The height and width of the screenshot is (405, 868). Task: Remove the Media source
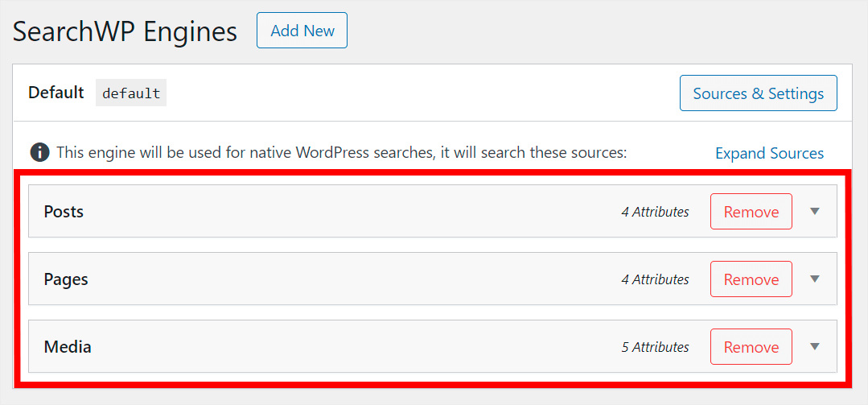(x=751, y=347)
